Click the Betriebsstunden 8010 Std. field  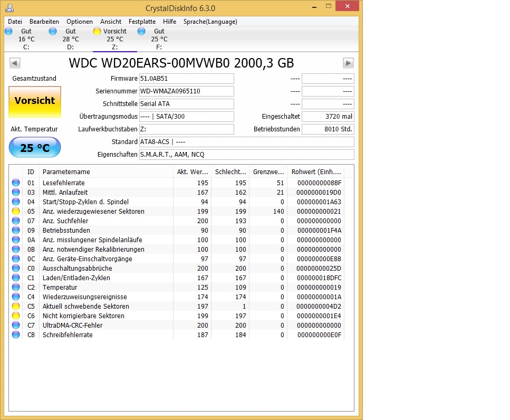pyautogui.click(x=328, y=129)
